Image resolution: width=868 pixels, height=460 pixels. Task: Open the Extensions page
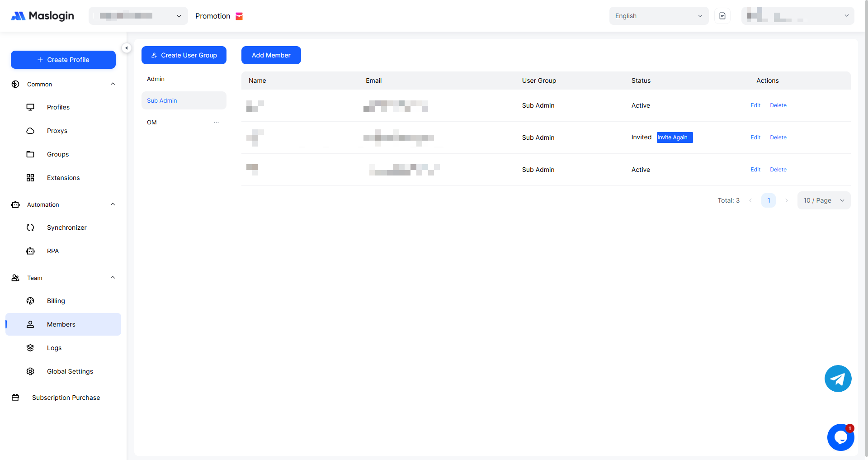(x=63, y=178)
